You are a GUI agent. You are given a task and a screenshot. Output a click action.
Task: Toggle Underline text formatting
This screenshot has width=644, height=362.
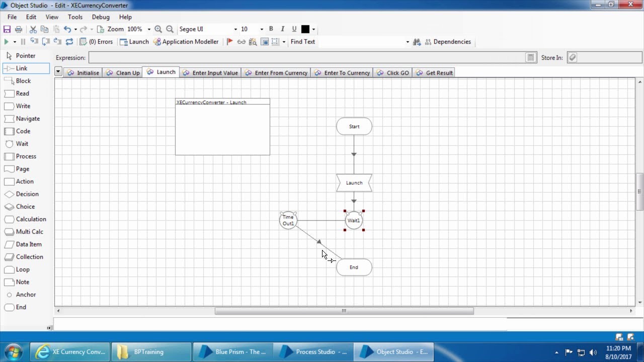[294, 29]
